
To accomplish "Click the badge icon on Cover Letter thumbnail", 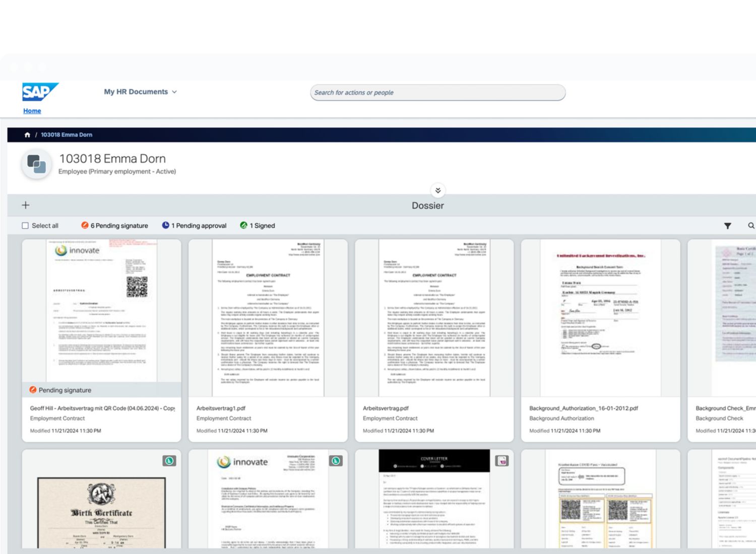I will coord(501,461).
